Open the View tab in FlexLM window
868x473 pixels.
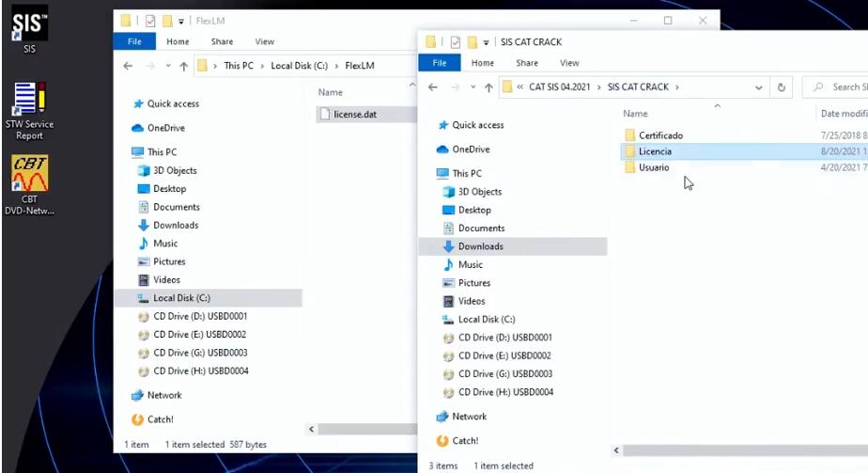[265, 41]
